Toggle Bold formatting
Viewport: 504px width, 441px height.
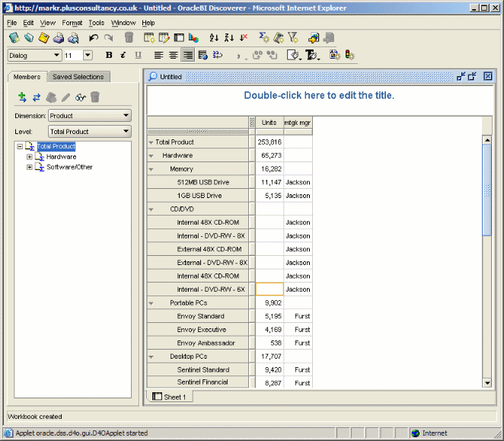(x=109, y=56)
